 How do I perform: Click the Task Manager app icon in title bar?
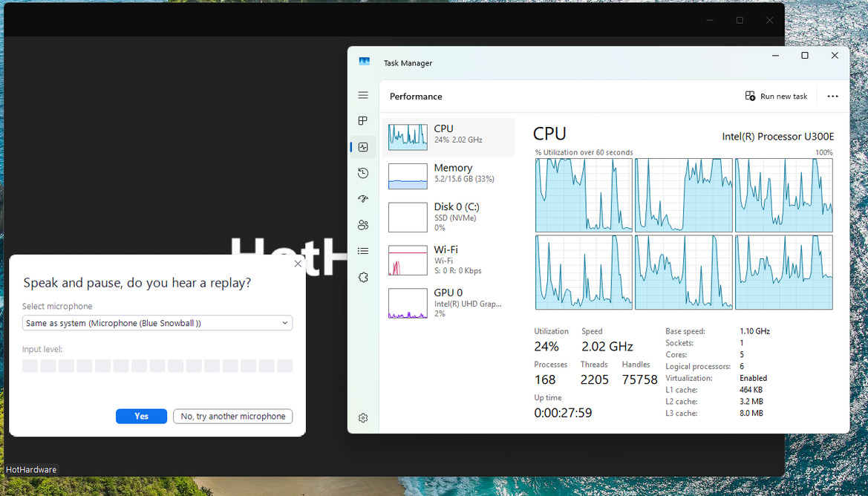[365, 62]
